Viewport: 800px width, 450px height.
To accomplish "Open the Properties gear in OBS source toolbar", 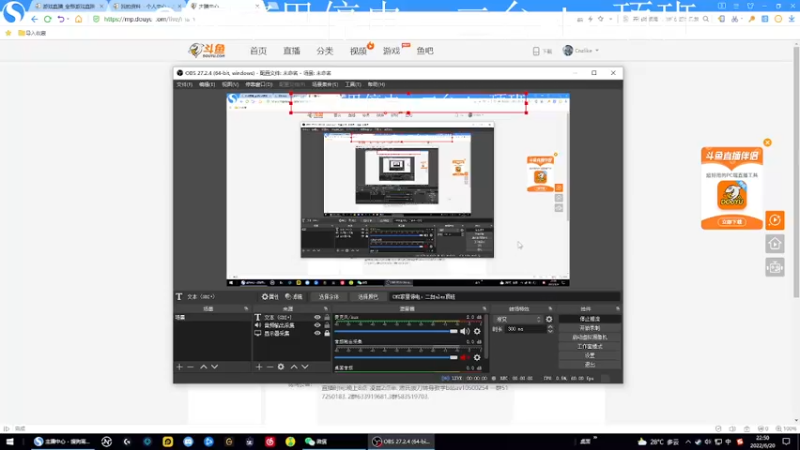I will [270, 296].
